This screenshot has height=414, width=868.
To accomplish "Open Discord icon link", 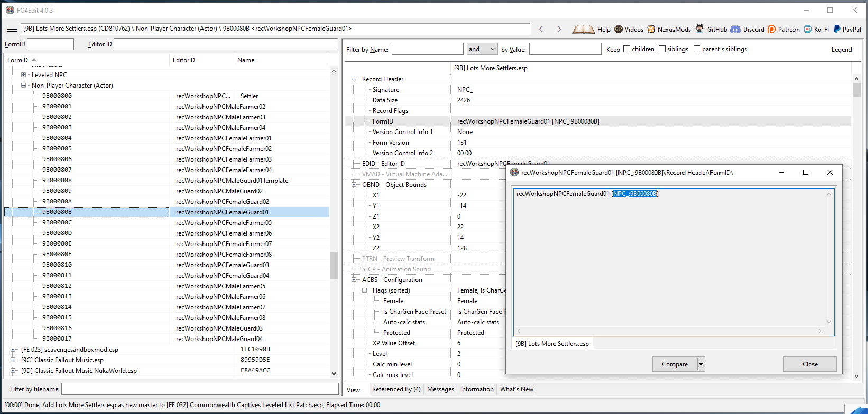I will pos(735,30).
